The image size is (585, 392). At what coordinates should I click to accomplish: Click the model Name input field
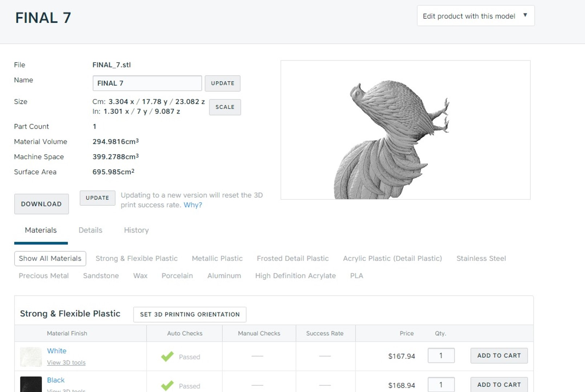point(147,83)
